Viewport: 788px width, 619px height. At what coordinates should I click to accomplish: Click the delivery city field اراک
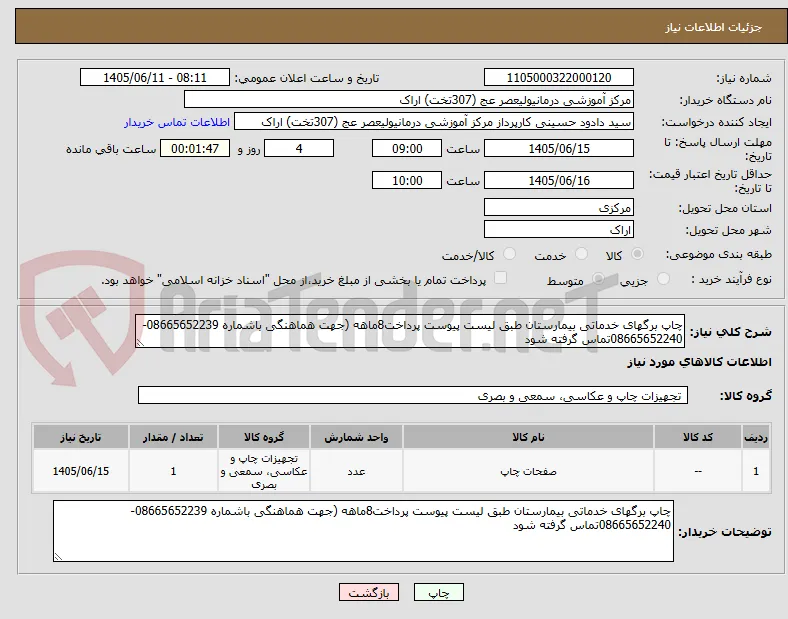click(559, 229)
